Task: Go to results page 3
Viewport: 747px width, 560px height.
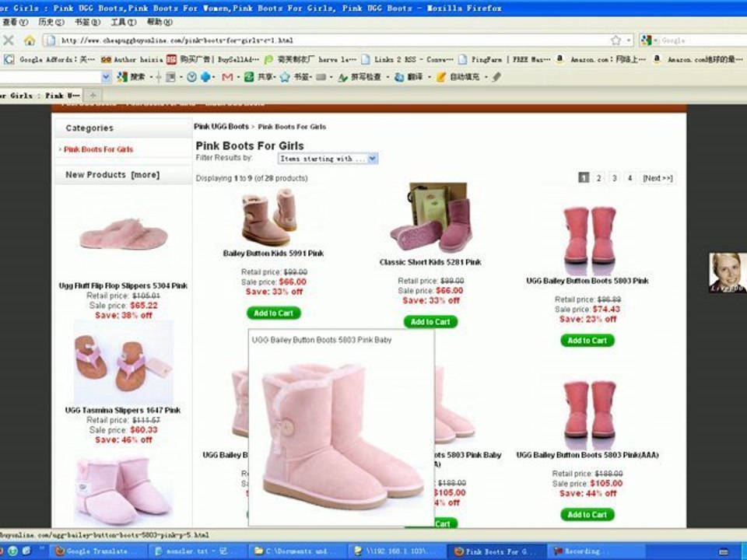Action: click(x=615, y=178)
